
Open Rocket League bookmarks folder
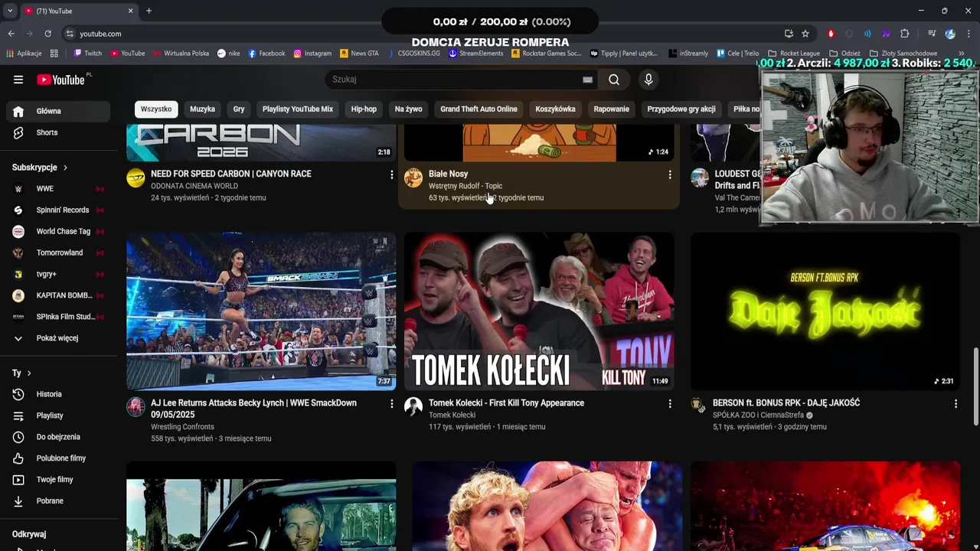click(794, 54)
